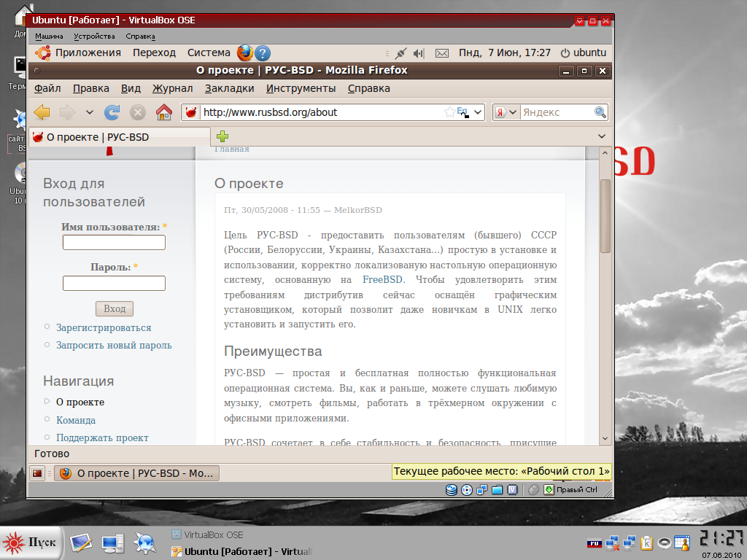Click the volume speaker icon in Ubuntu panel

(419, 53)
